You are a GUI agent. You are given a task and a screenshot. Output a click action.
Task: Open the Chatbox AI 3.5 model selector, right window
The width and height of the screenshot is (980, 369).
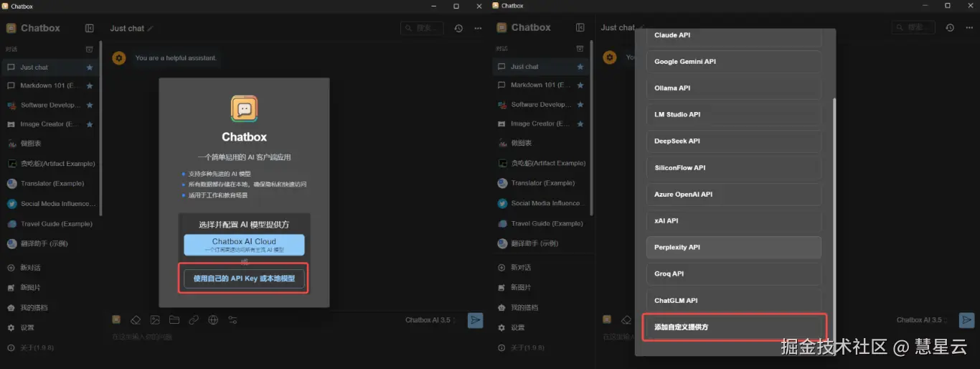[922, 320]
